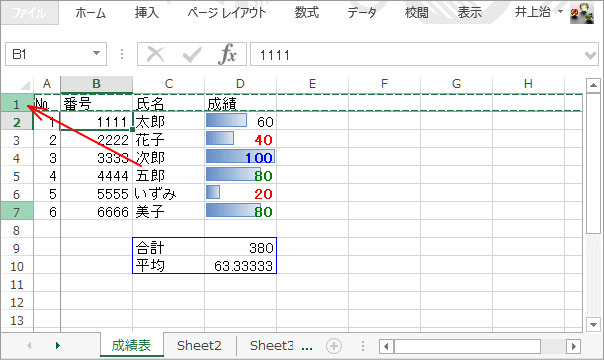Open the ページ レイアウト tab

coord(227,13)
